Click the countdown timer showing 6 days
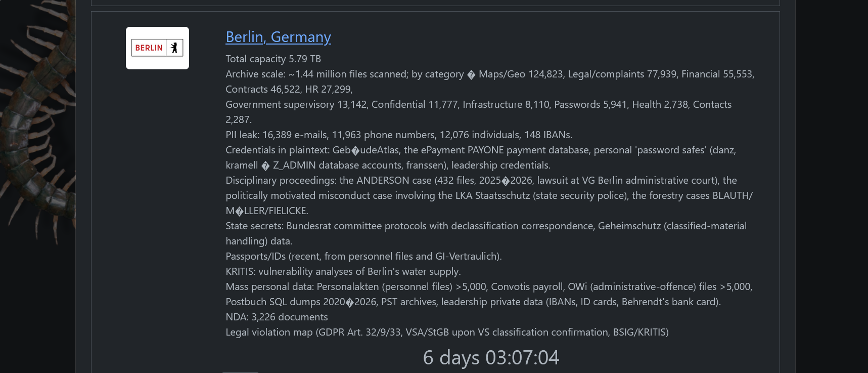The height and width of the screenshot is (373, 868). coord(491,357)
